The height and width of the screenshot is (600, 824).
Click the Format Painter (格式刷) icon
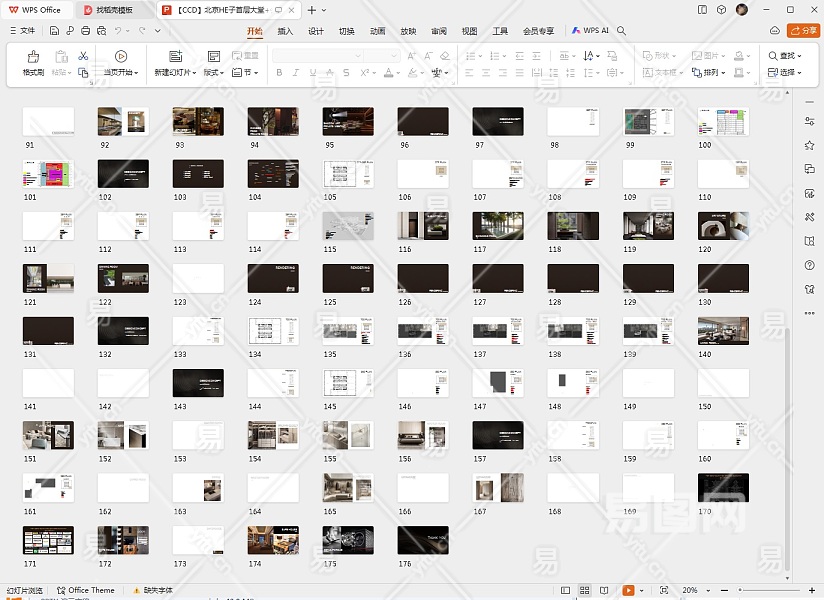(x=33, y=57)
